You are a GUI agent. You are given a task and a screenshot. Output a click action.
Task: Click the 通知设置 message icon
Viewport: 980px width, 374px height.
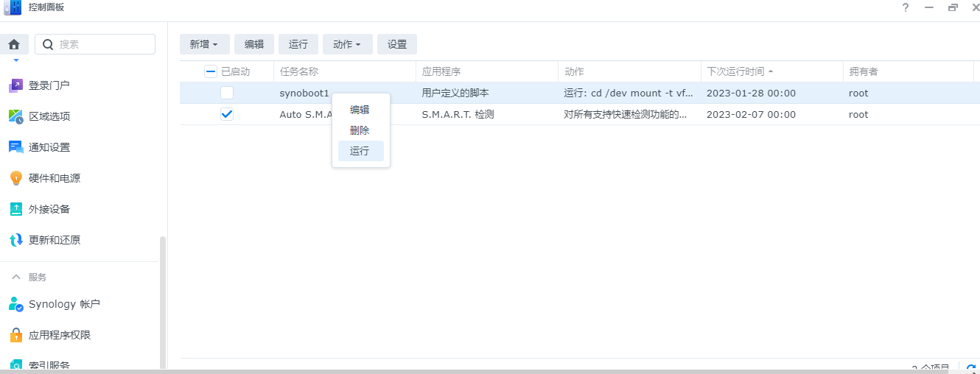15,147
